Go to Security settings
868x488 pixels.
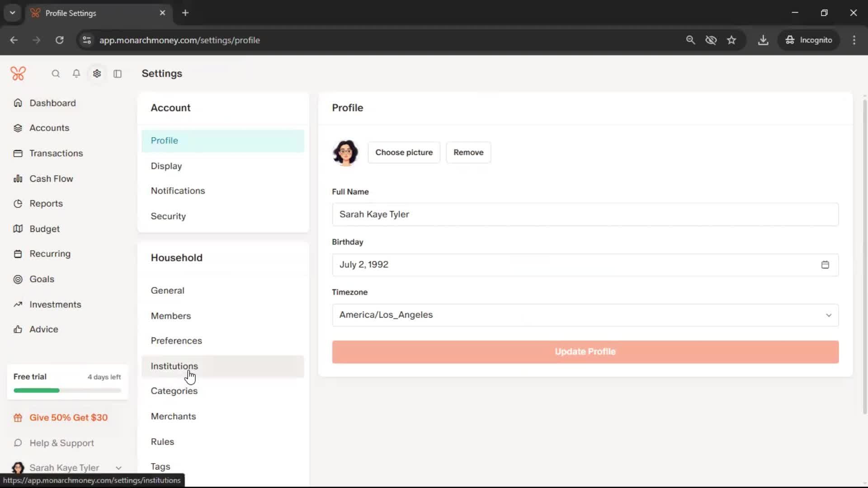[168, 216]
